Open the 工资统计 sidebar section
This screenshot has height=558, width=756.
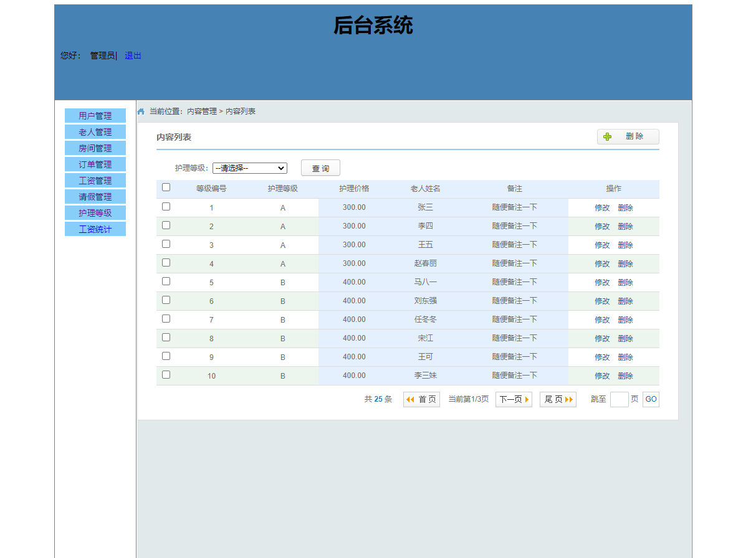click(x=95, y=229)
